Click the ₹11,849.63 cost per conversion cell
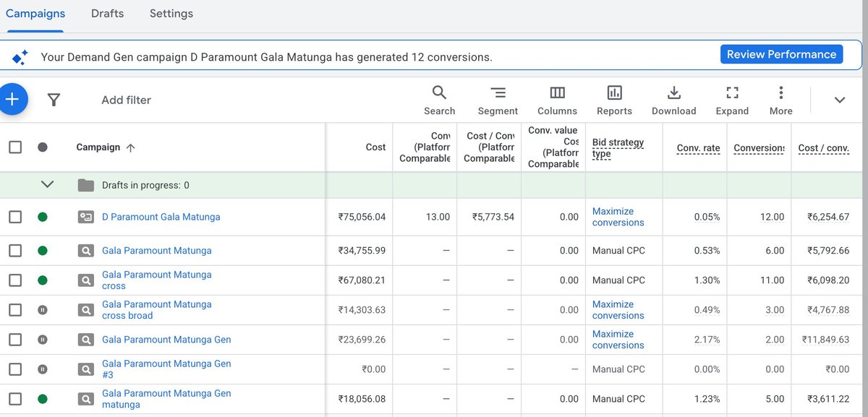 point(825,340)
